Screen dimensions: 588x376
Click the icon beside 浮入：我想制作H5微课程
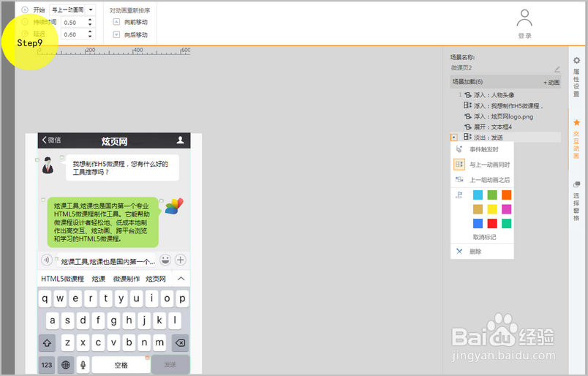click(467, 105)
